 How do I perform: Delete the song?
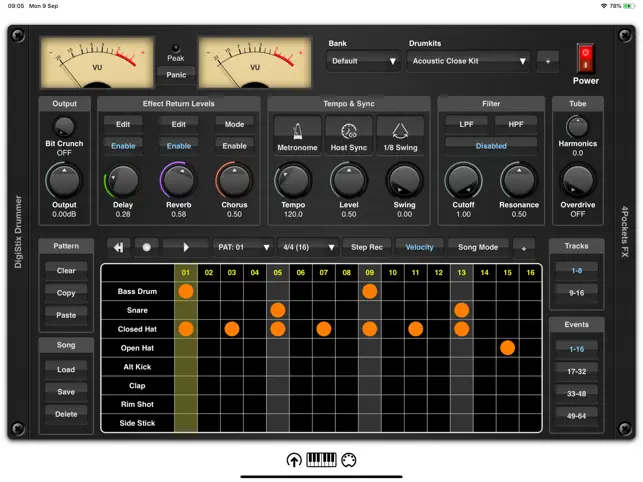point(66,414)
